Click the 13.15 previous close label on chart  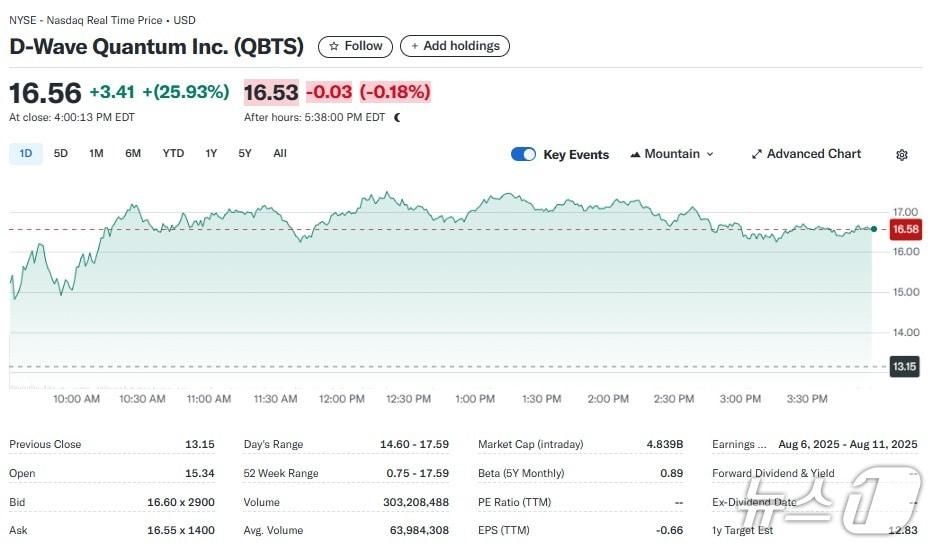point(904,367)
